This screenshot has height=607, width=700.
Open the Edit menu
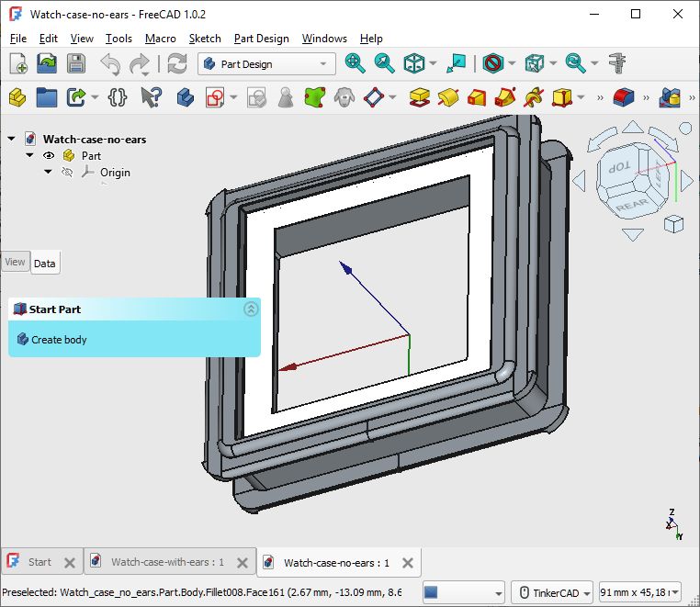[48, 39]
